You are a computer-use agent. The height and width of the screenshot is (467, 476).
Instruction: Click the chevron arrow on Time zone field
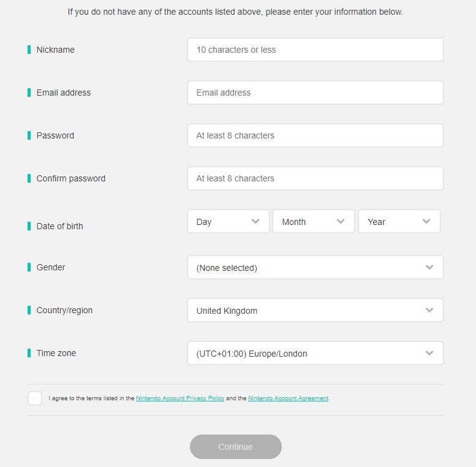pos(429,354)
